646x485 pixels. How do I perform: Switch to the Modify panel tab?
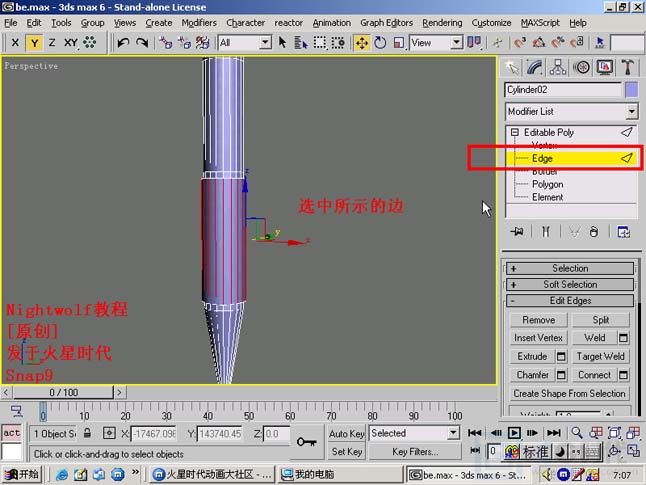[534, 68]
